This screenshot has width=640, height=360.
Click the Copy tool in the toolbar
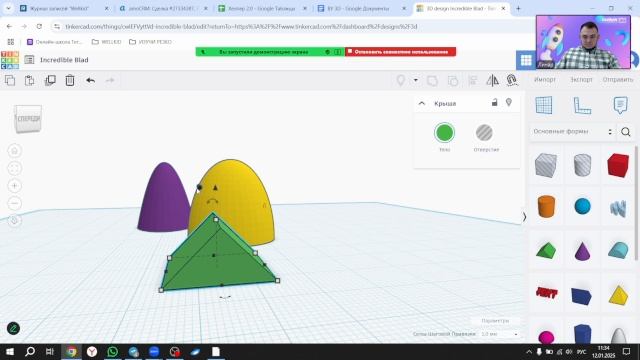pyautogui.click(x=10, y=80)
